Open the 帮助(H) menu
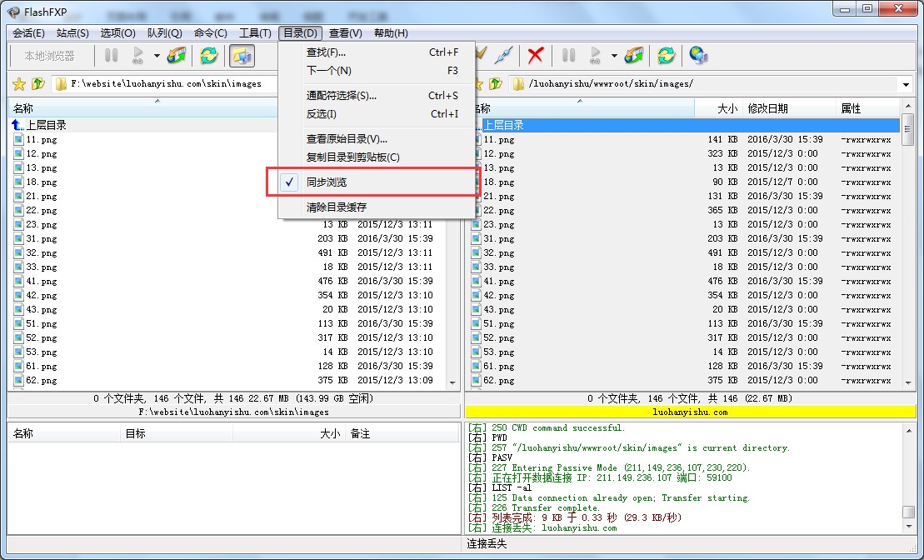Image resolution: width=924 pixels, height=560 pixels. tap(391, 33)
